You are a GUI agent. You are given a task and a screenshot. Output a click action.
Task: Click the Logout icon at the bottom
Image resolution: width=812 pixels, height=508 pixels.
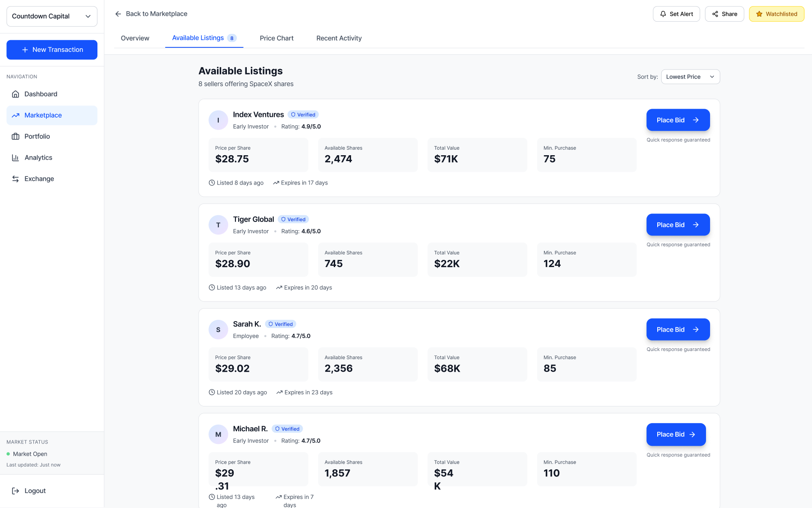(x=16, y=491)
